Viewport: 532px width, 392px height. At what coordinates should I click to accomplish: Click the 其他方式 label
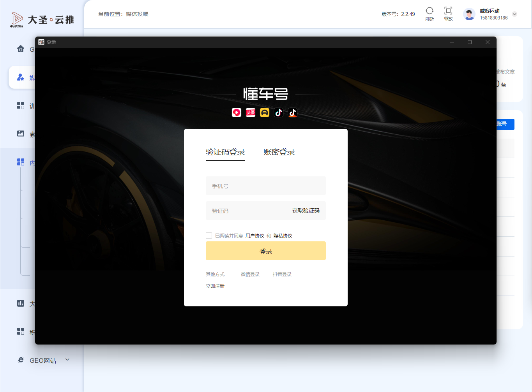click(x=215, y=274)
